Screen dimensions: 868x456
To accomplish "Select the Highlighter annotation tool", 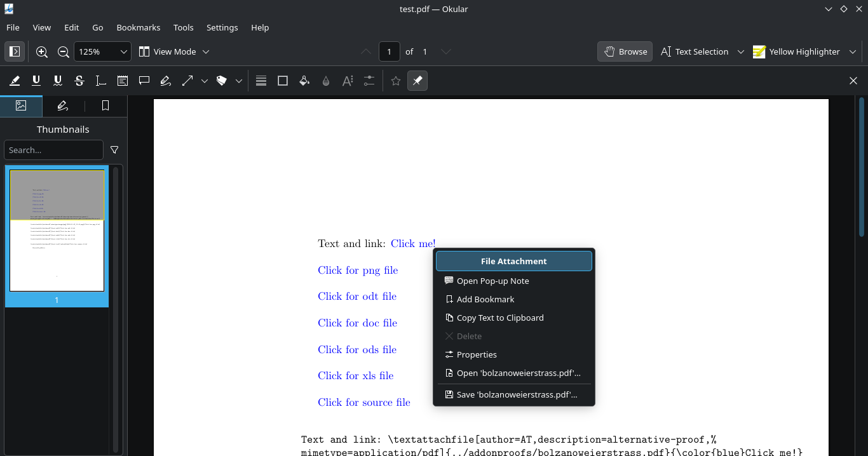I will (x=15, y=81).
